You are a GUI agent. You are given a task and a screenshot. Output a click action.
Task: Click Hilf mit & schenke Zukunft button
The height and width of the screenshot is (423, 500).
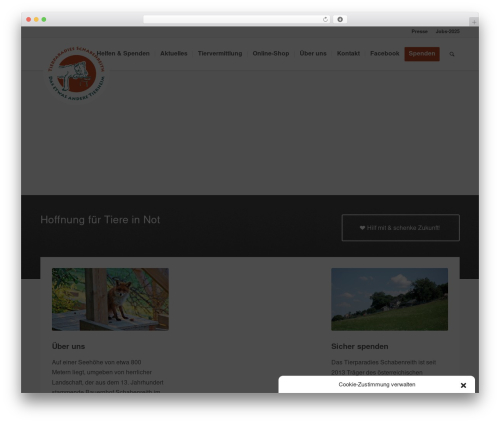pyautogui.click(x=401, y=228)
